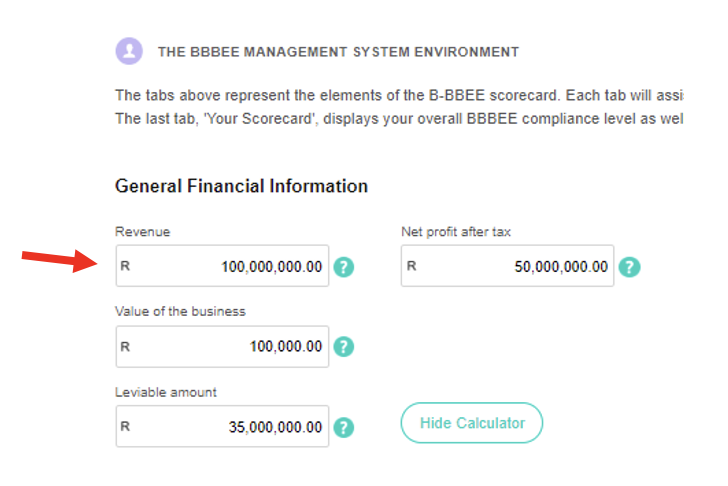This screenshot has height=486, width=728.
Task: Click the Revenue field label
Action: point(143,232)
